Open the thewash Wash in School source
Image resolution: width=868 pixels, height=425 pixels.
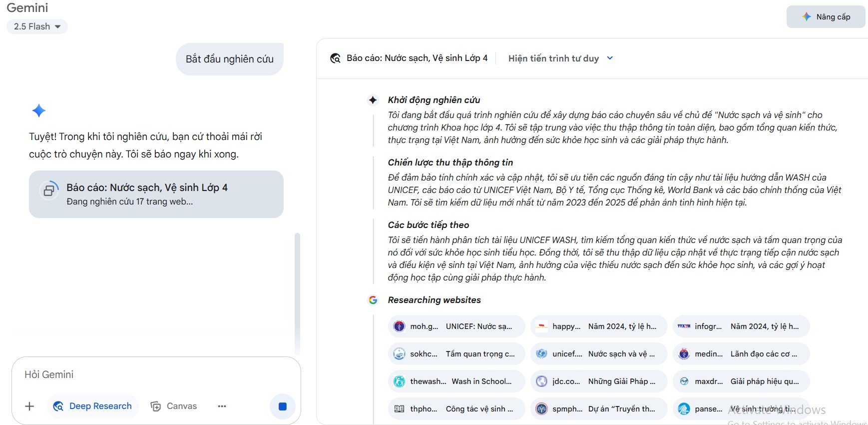(x=456, y=381)
